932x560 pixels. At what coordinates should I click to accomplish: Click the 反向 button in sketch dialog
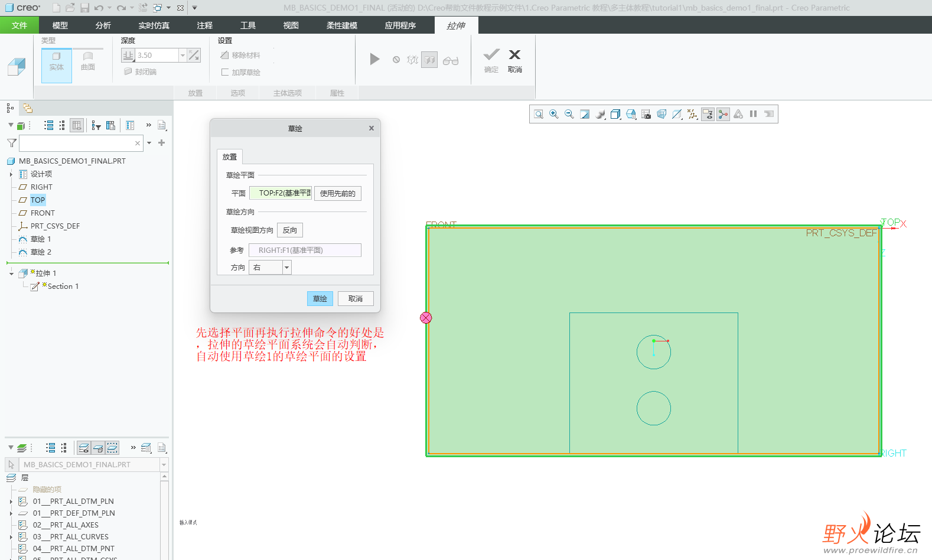[x=290, y=230]
